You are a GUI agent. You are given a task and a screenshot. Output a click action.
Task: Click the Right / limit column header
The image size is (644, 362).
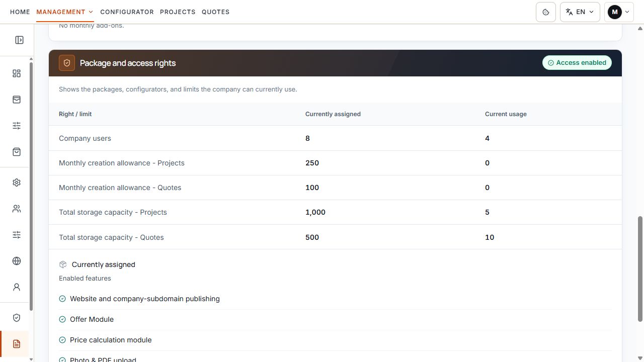[x=75, y=114]
